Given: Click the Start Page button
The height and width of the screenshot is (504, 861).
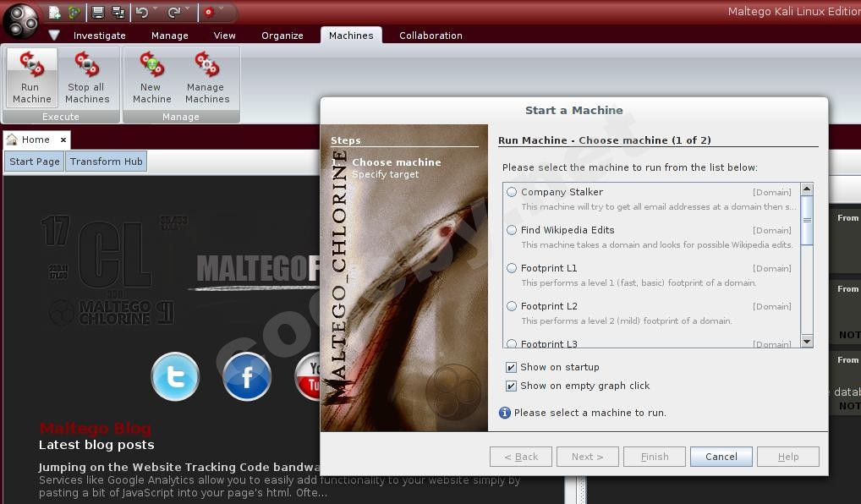Looking at the screenshot, I should tap(34, 162).
